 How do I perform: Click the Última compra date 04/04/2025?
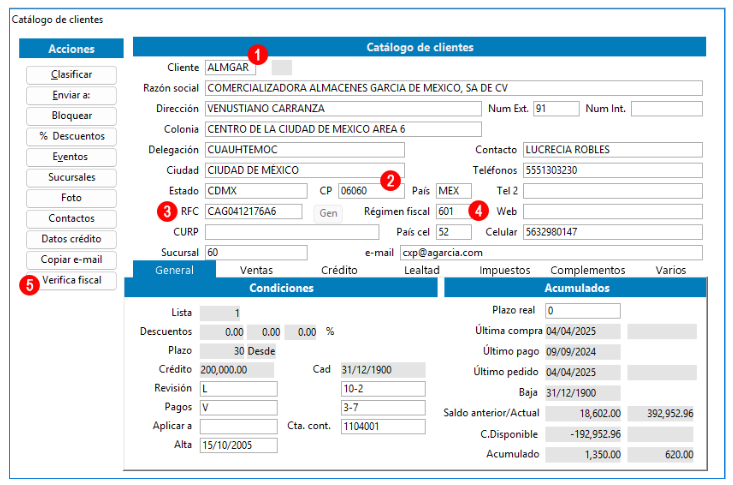(582, 331)
